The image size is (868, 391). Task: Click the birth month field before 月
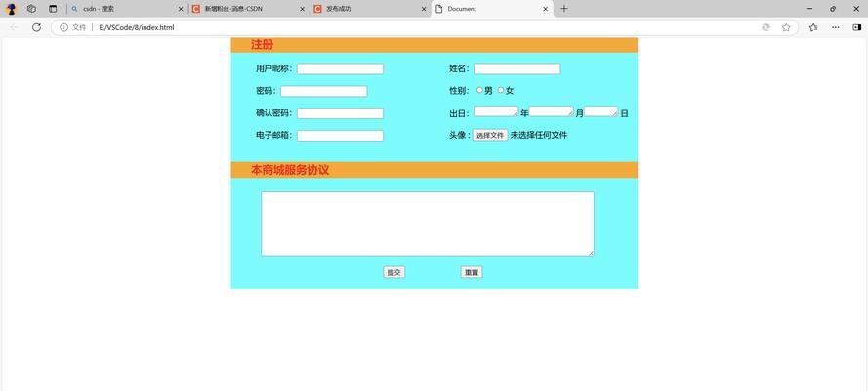pos(552,111)
